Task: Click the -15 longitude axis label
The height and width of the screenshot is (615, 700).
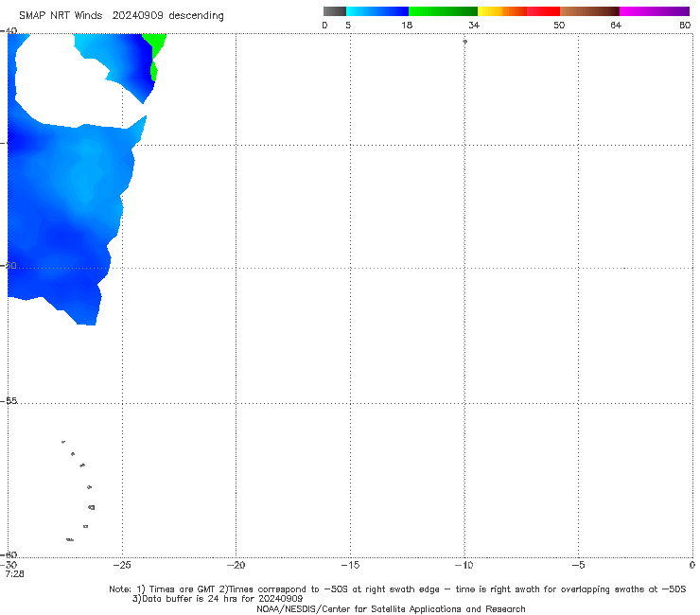Action: (350, 566)
